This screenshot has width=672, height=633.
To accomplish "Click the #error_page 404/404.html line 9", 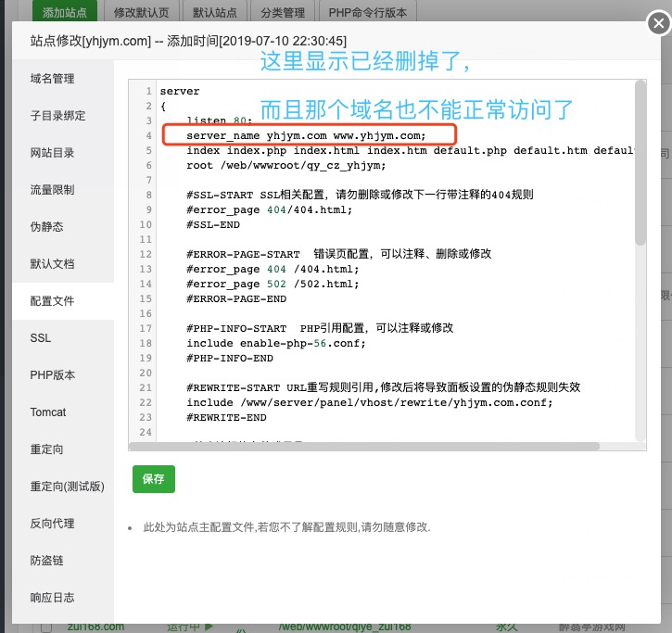I will [x=269, y=209].
